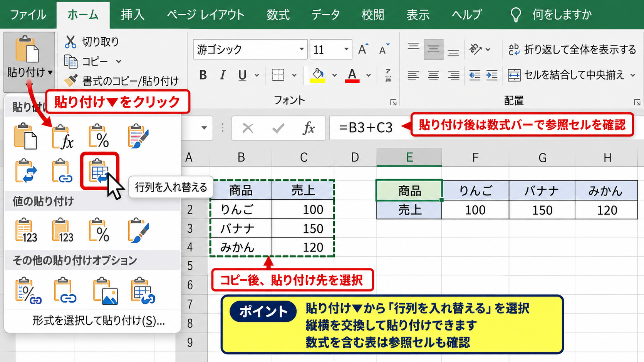The width and height of the screenshot is (644, 362).
Task: Choose Keep Source Formatting paste option
Action: coord(138,136)
